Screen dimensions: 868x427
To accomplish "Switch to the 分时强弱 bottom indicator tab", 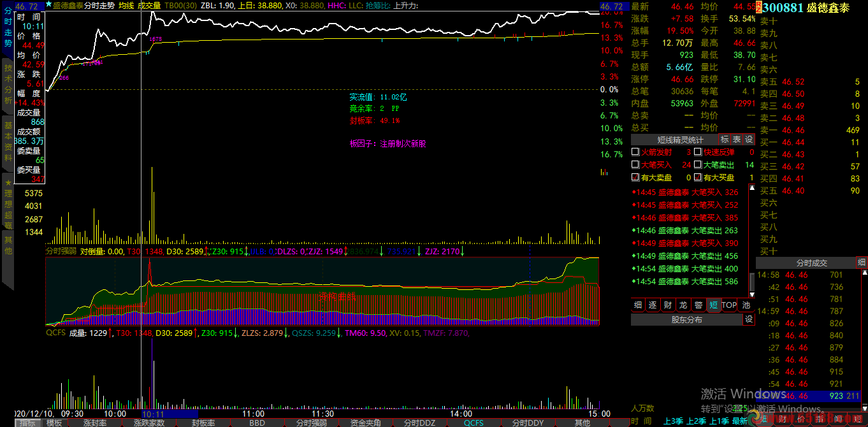I will tap(312, 423).
